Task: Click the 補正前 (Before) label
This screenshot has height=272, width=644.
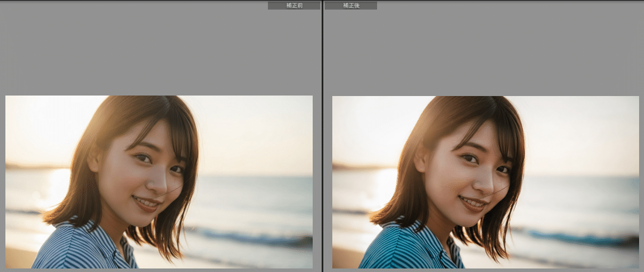Action: click(294, 5)
